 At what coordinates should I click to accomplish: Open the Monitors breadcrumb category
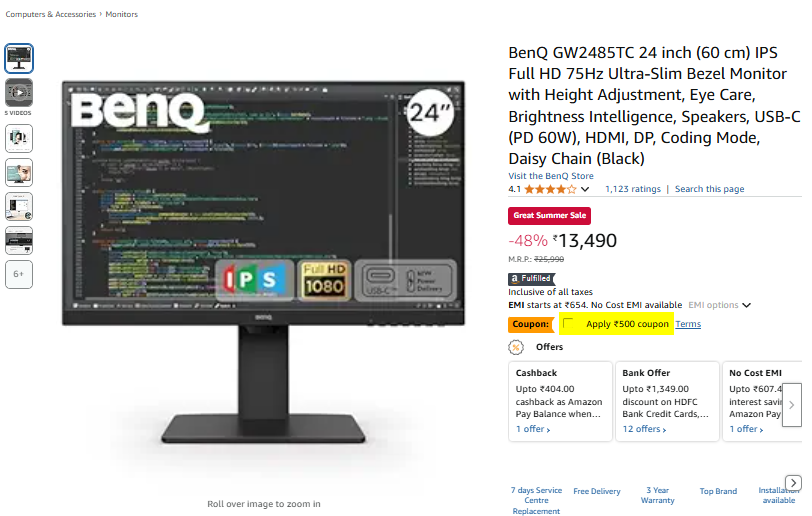click(x=122, y=15)
